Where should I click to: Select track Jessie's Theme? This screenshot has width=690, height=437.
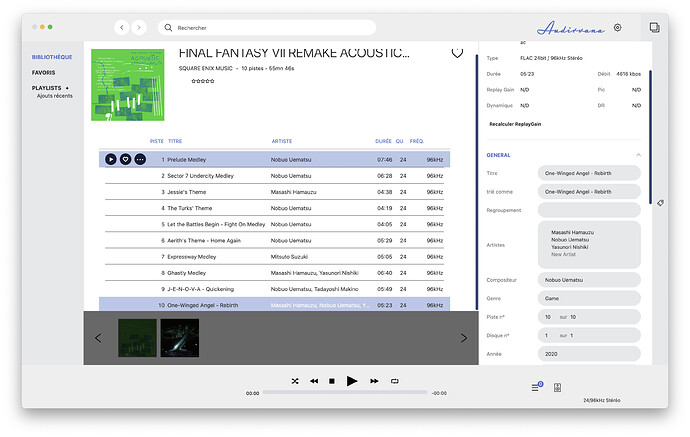point(274,192)
